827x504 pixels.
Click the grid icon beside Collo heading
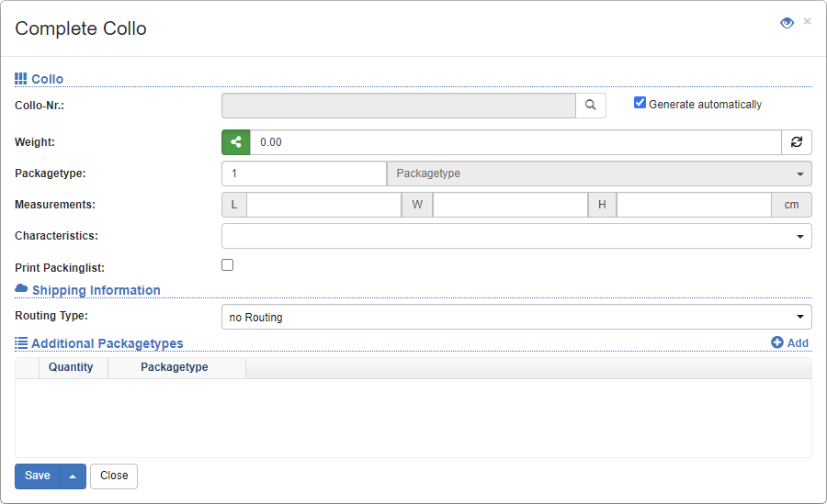21,79
